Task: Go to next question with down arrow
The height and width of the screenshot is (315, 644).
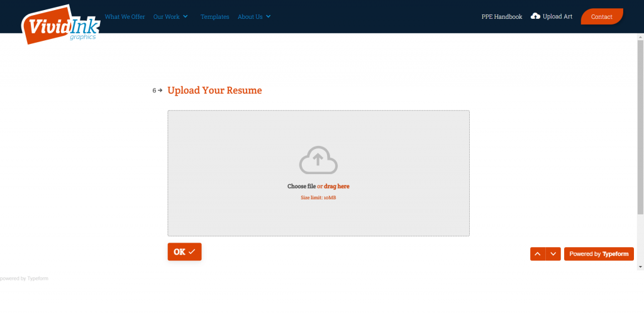Action: tap(553, 254)
